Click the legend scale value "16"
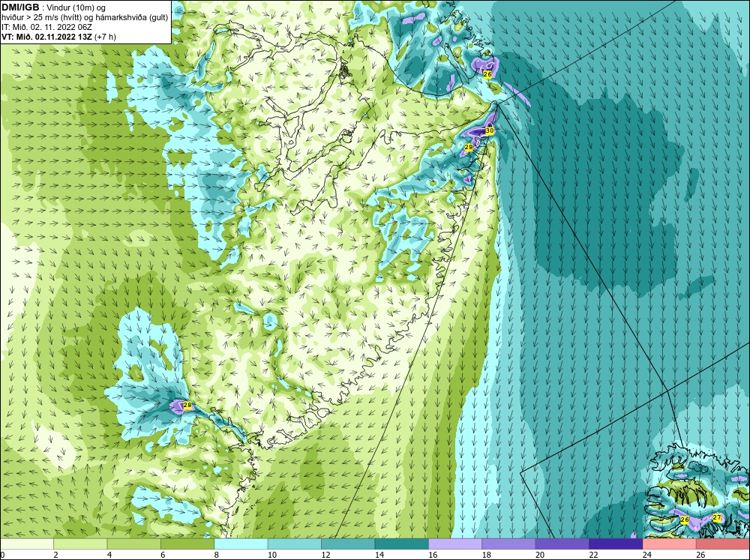Screen dimensions: 750x560 433,555
